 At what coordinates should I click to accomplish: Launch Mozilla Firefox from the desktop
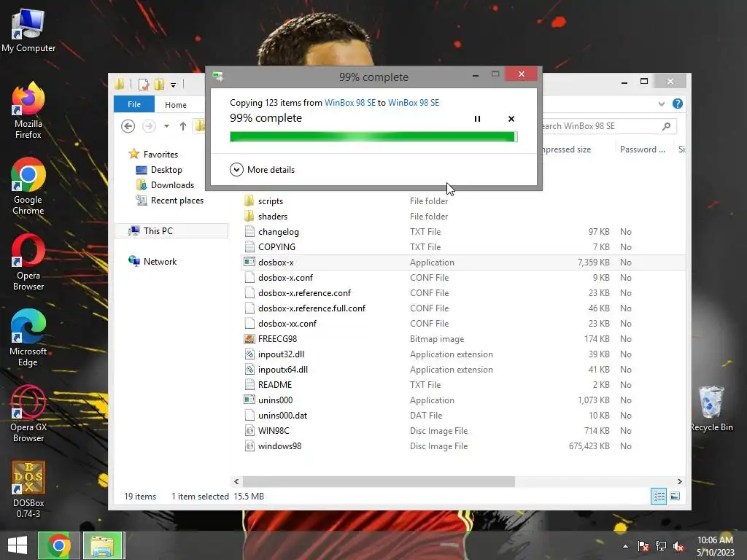tap(28, 111)
